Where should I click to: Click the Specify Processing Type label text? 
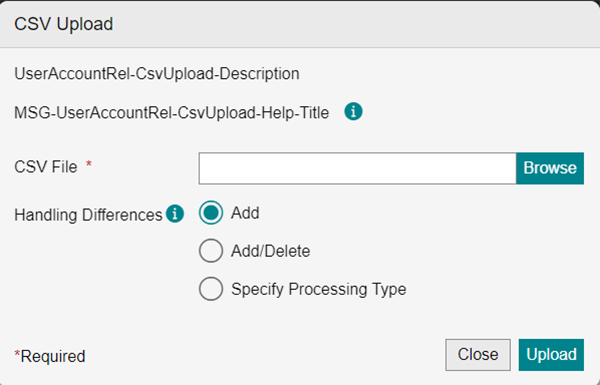(319, 289)
